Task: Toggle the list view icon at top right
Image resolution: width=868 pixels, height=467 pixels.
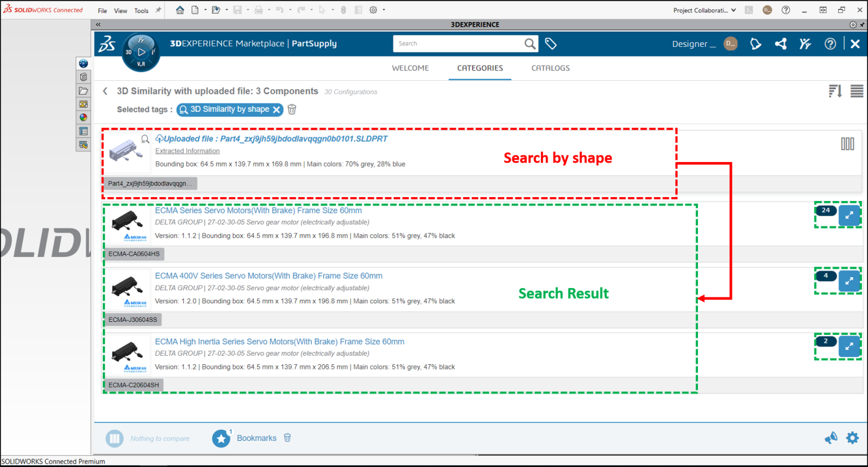Action: pos(856,91)
